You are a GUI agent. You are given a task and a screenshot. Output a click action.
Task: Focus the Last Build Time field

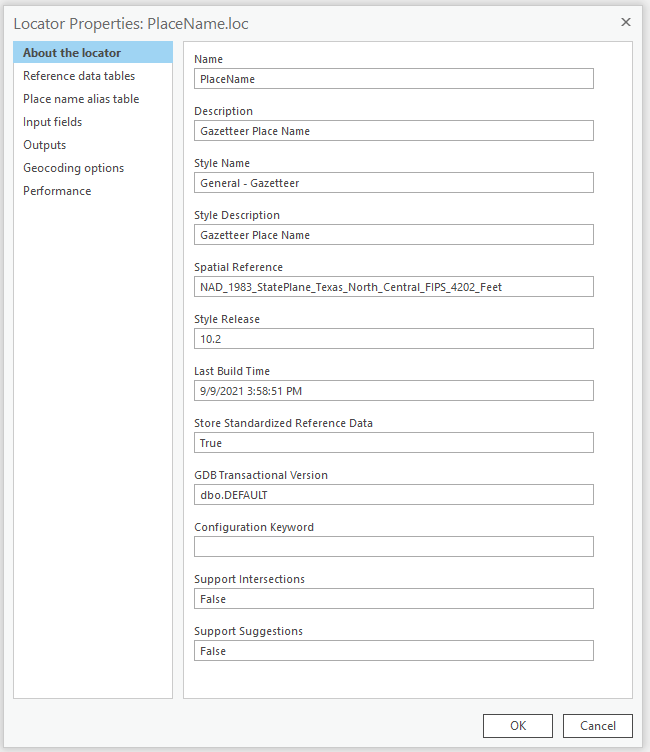393,391
